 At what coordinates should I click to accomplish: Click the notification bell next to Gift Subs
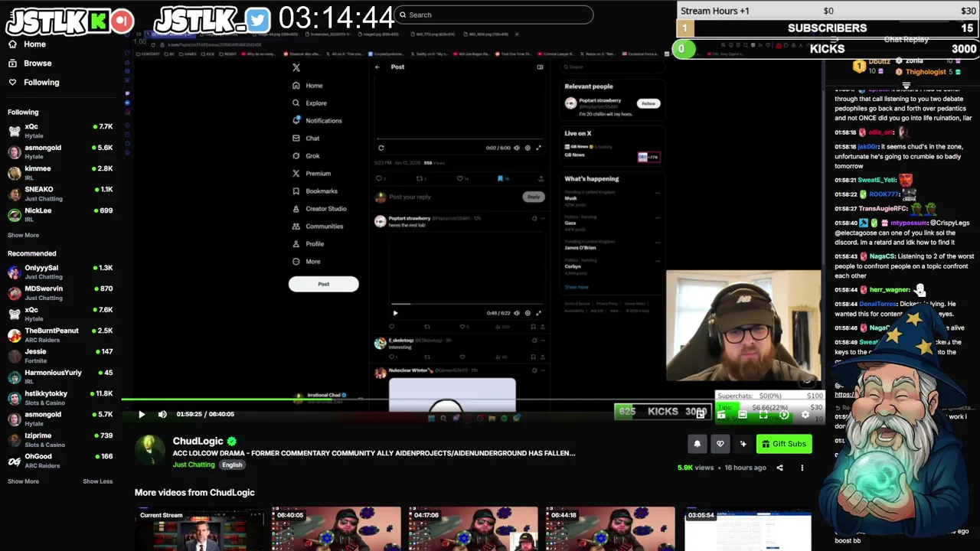tap(697, 444)
